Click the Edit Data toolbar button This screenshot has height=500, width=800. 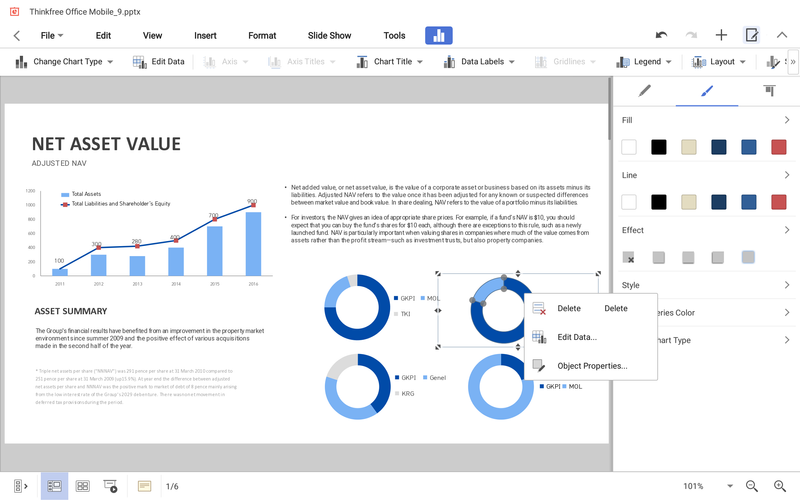pos(159,62)
